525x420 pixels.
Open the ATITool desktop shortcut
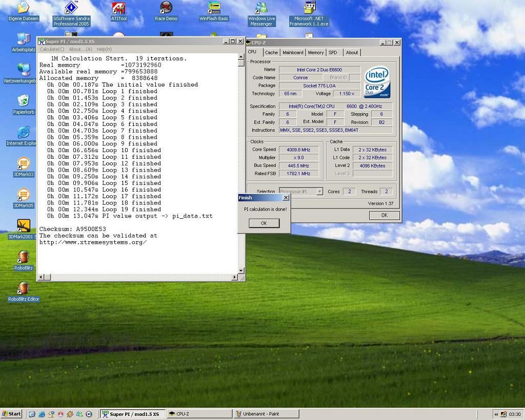[x=118, y=10]
